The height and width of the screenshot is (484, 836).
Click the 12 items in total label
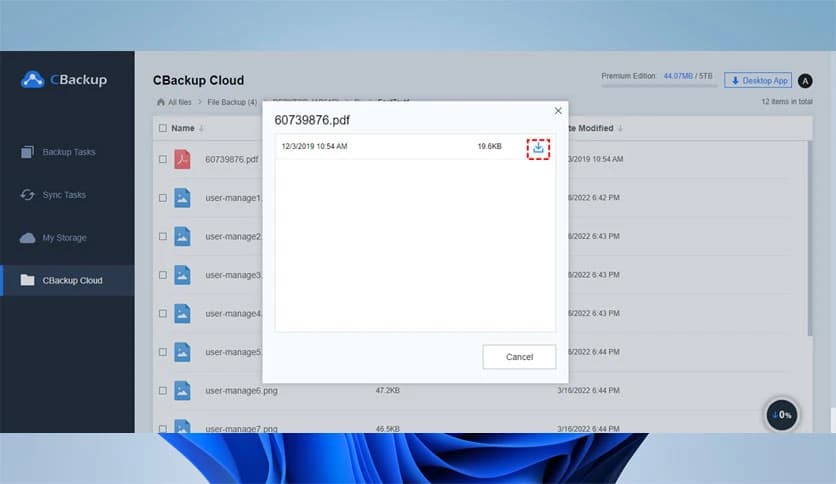pyautogui.click(x=786, y=102)
